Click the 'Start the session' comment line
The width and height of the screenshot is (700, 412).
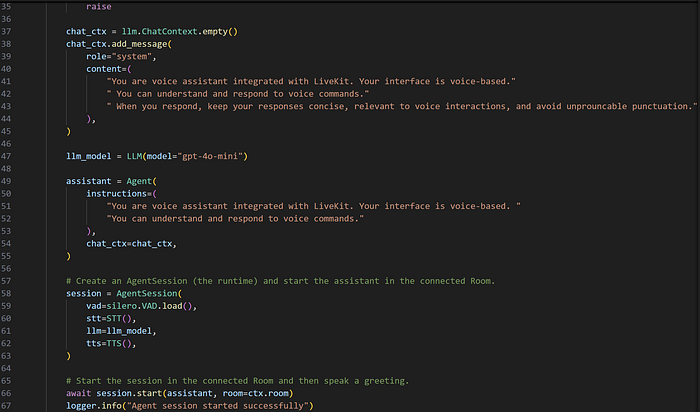tap(238, 382)
